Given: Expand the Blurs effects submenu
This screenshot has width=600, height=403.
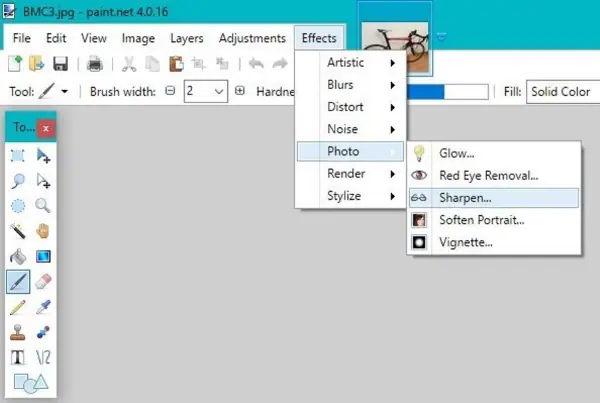Looking at the screenshot, I should [350, 85].
